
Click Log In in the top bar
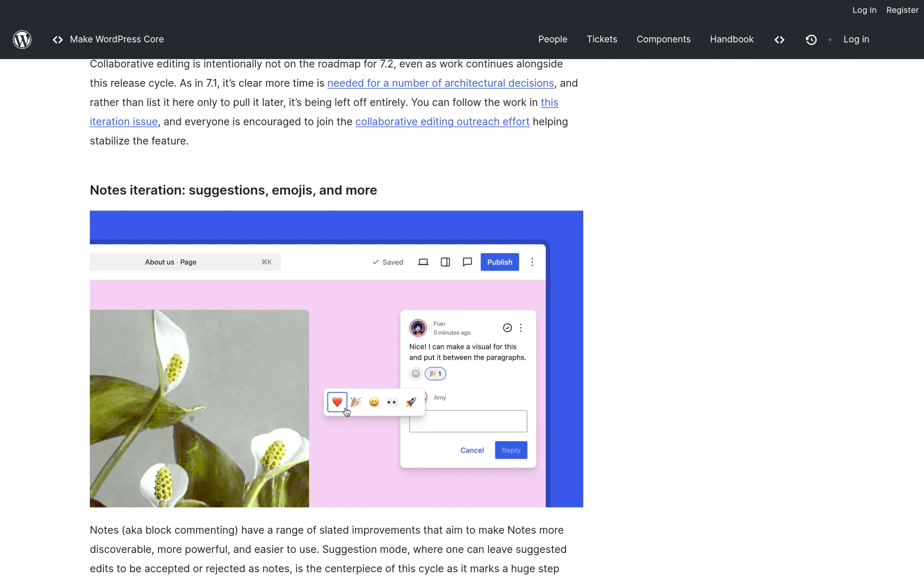coord(864,10)
